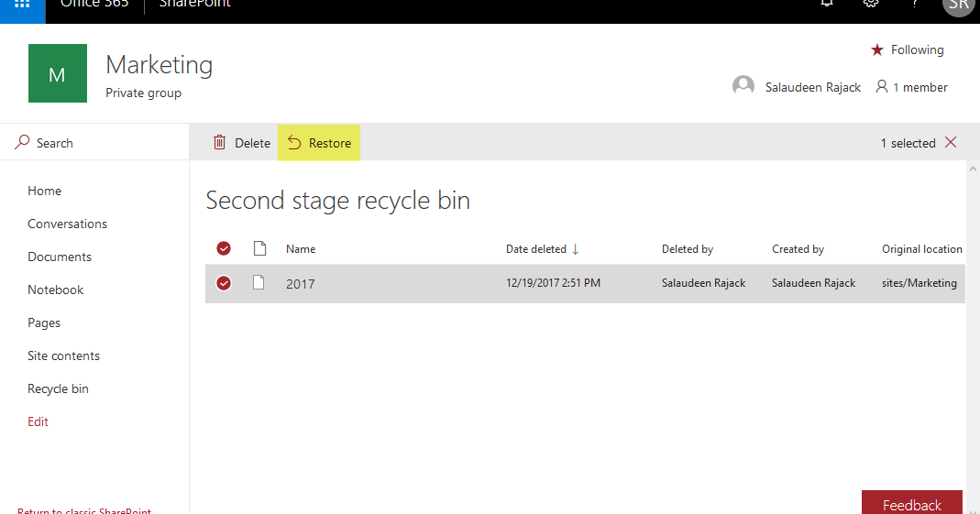The height and width of the screenshot is (514, 980).
Task: Click the Edit navigation link
Action: pos(38,421)
